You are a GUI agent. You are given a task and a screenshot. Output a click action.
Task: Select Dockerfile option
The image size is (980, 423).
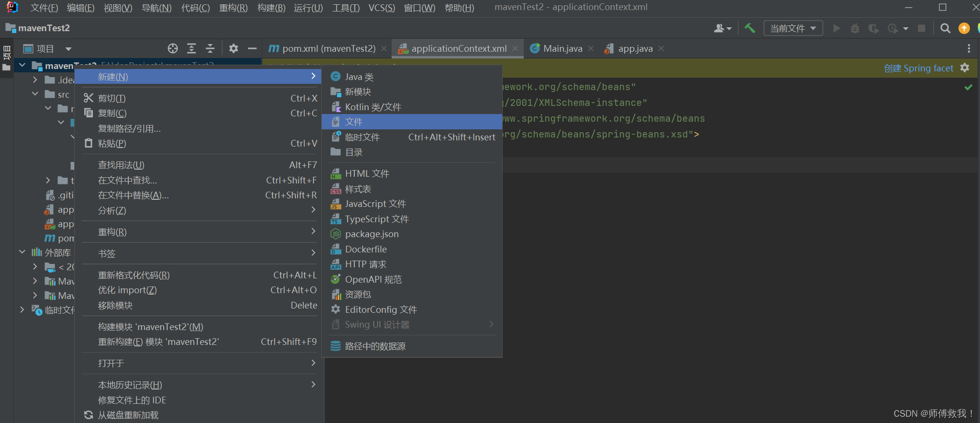[x=412, y=249]
